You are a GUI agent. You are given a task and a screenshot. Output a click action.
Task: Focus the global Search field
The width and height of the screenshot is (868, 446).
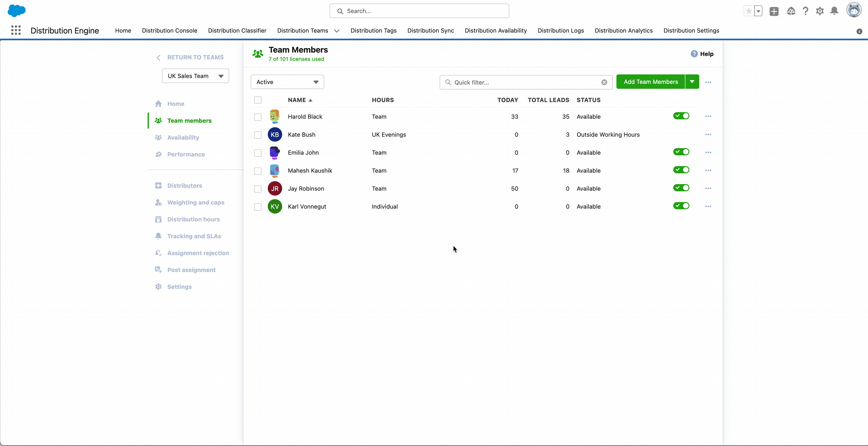coord(419,11)
